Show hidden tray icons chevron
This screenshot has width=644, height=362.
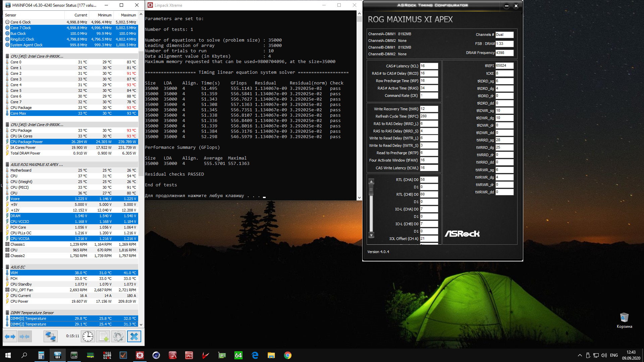(580, 355)
